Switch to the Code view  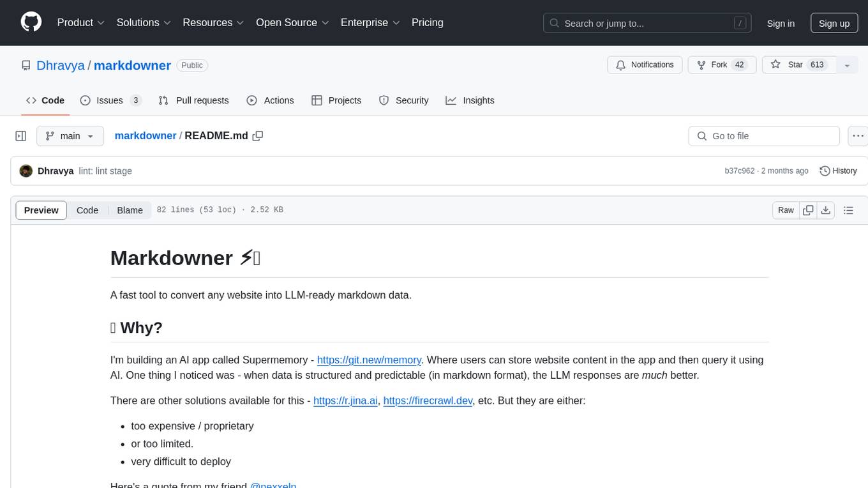87,210
